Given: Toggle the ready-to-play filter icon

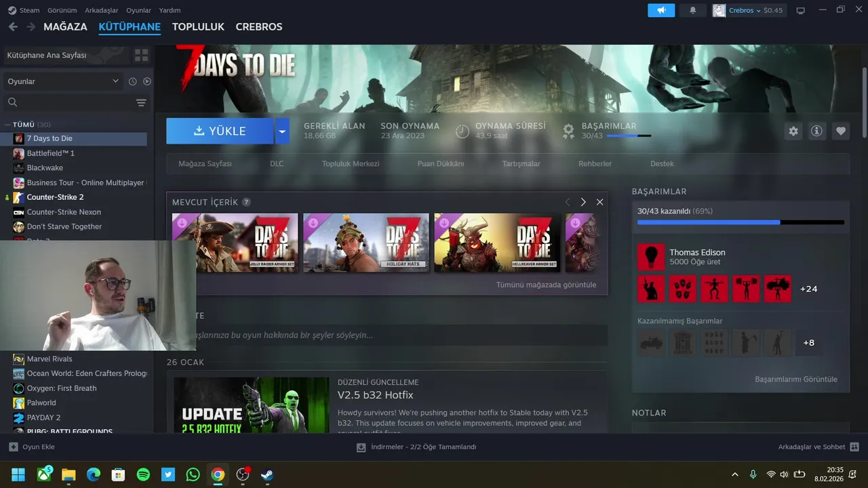Looking at the screenshot, I should [x=147, y=81].
